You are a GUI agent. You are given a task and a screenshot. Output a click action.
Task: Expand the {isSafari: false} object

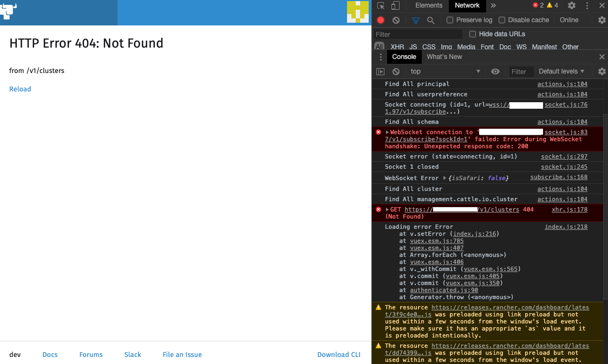(x=444, y=178)
